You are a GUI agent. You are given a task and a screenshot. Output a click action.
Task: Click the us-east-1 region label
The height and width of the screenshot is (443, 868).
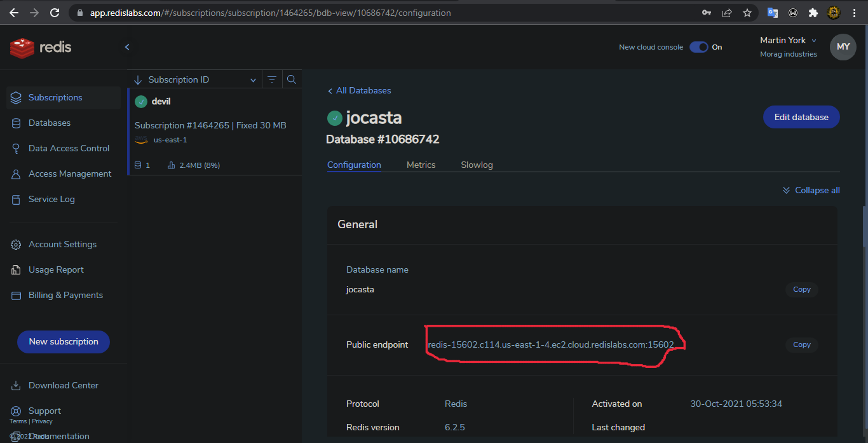(170, 140)
